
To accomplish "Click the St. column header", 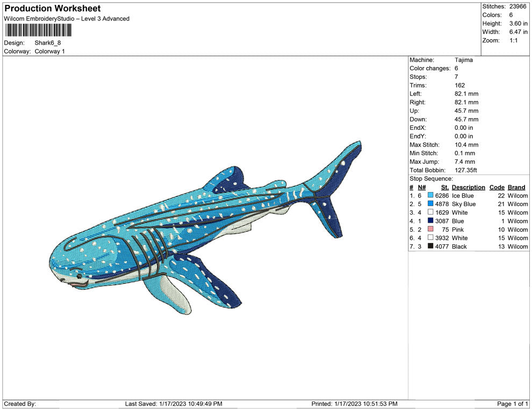I will coord(444,187).
